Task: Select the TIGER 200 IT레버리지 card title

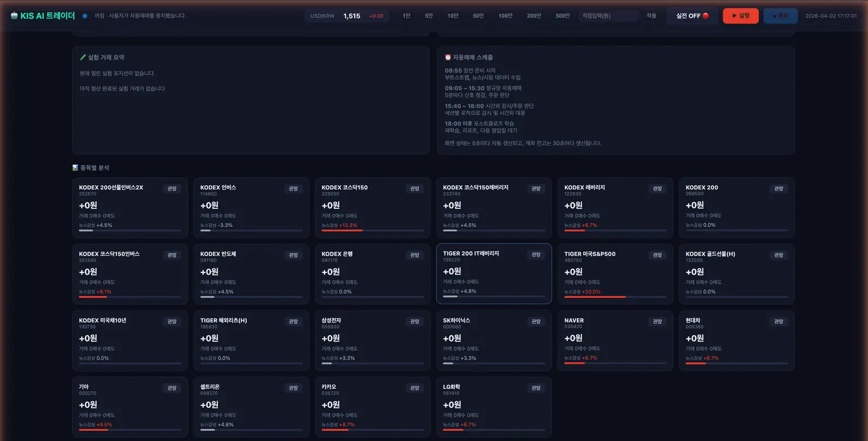Action: click(x=471, y=253)
